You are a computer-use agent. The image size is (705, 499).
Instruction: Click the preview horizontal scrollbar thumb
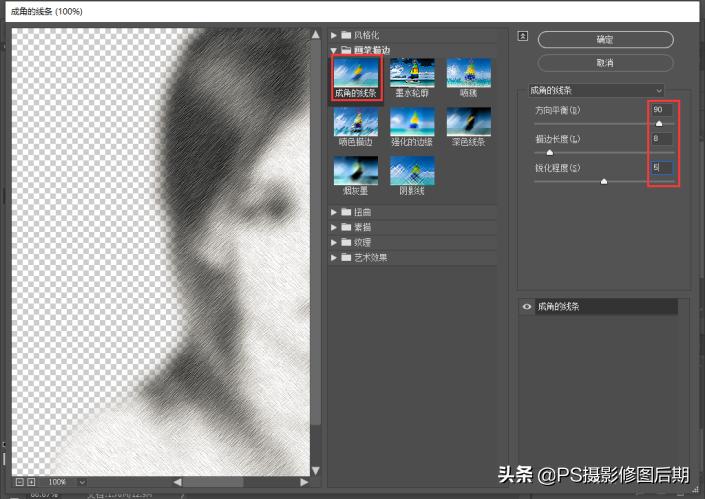click(x=213, y=482)
